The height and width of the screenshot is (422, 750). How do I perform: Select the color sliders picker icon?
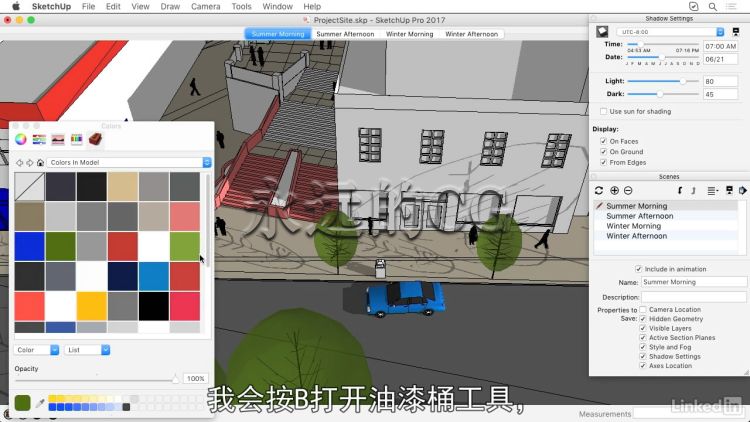(x=39, y=139)
